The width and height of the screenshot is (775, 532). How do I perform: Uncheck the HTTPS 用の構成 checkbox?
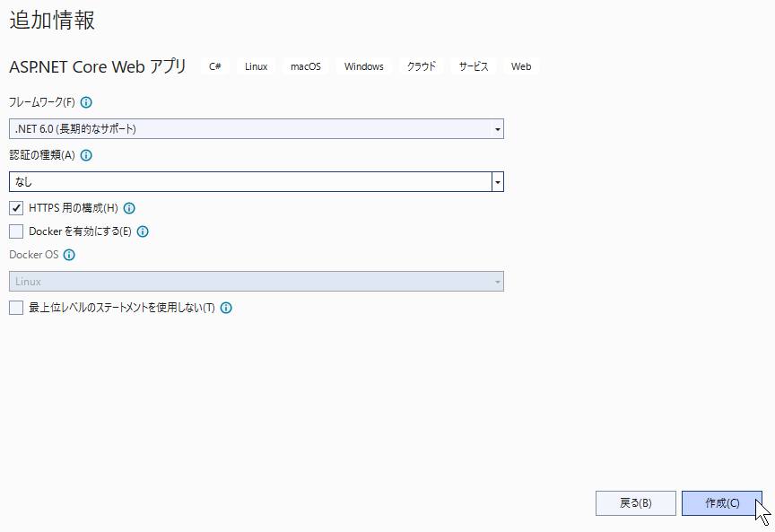pos(16,208)
